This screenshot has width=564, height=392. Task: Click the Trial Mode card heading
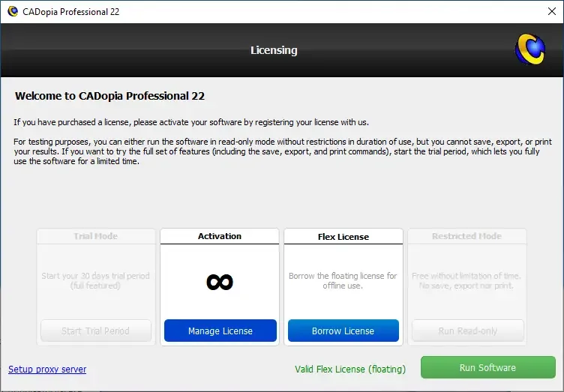(x=96, y=236)
